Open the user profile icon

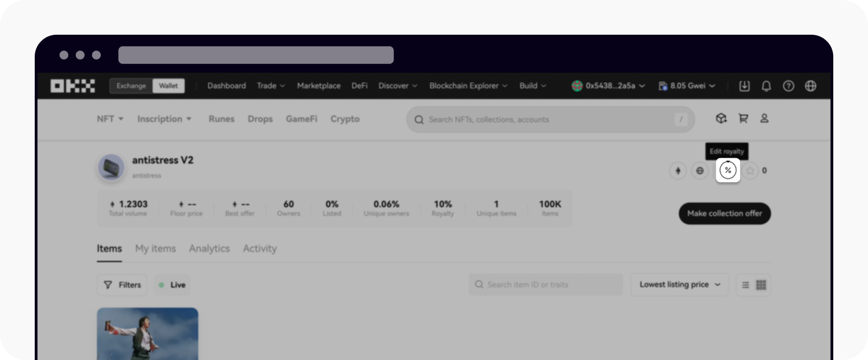tap(764, 118)
